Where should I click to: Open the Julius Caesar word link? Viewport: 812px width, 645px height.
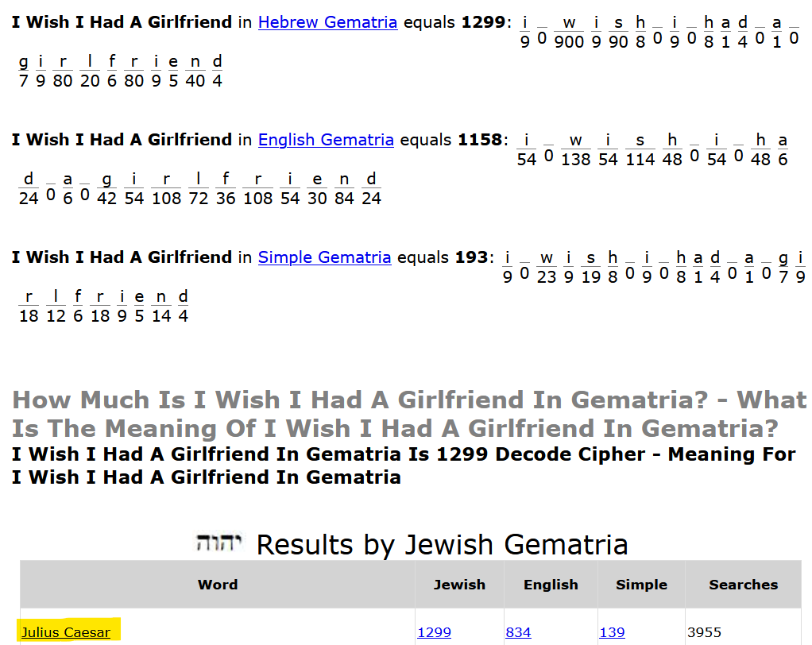(x=66, y=632)
